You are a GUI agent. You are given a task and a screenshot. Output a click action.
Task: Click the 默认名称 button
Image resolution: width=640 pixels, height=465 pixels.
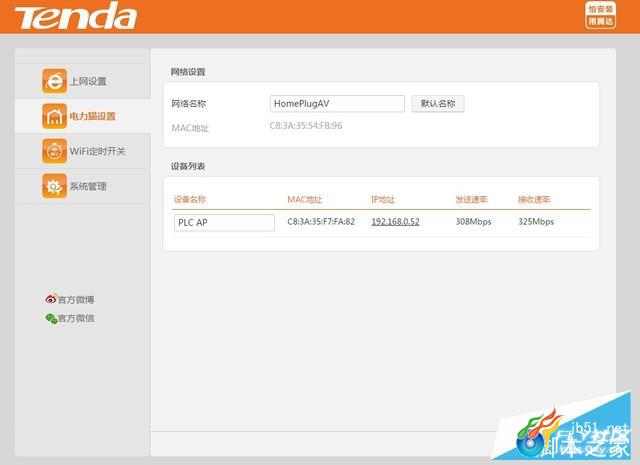coord(438,104)
